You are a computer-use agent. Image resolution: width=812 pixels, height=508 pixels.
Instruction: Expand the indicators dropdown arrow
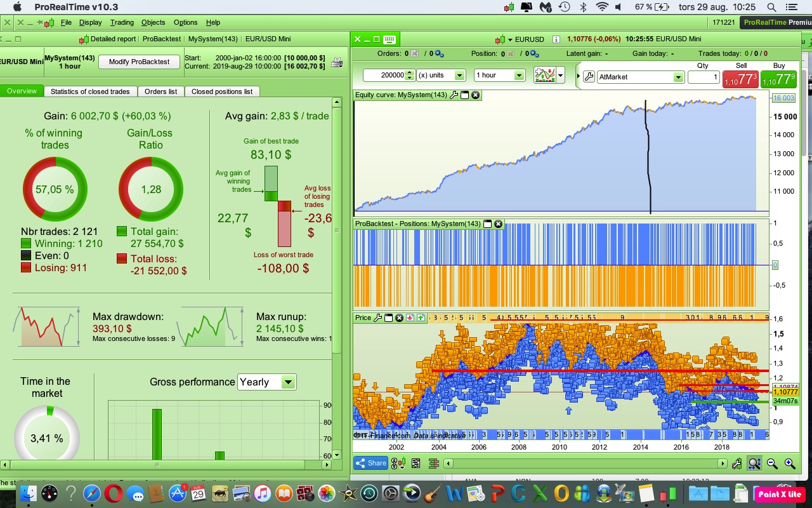tap(560, 76)
